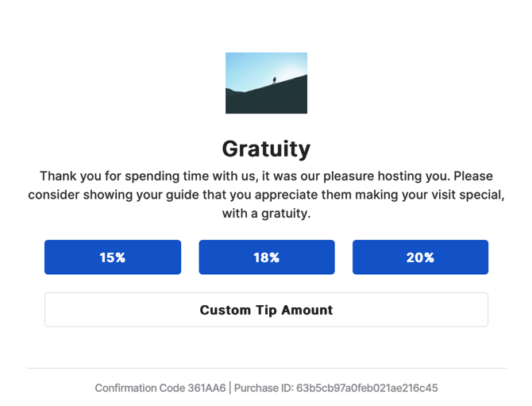Click the word 'Please' in the message

(x=473, y=176)
